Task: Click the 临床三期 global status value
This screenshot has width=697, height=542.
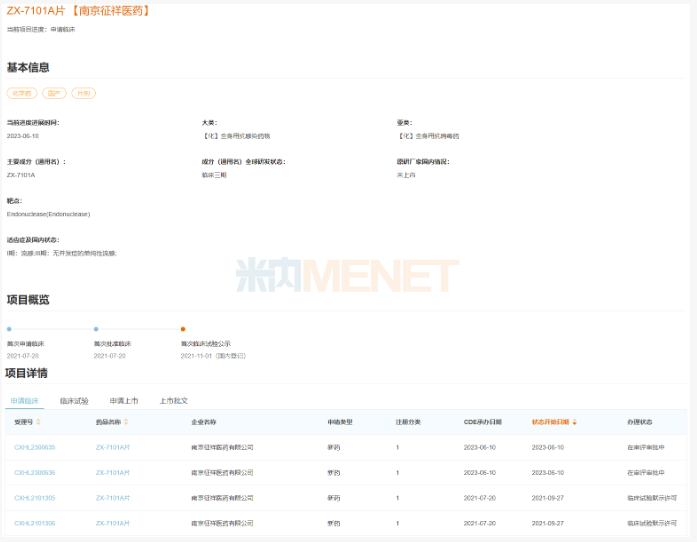Action: 214,175
